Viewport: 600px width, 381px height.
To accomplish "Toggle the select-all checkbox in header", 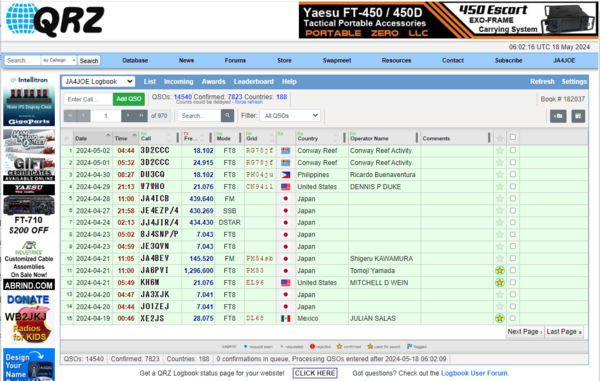I will pyautogui.click(x=513, y=137).
